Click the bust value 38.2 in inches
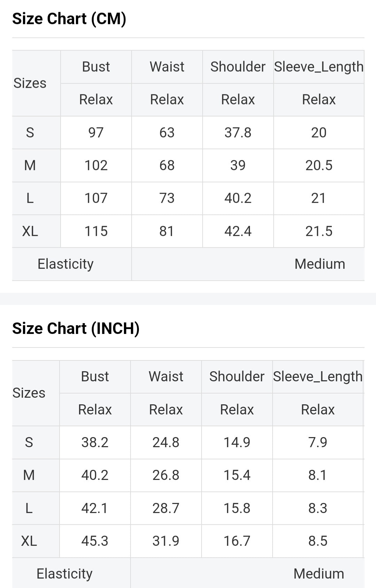Image resolution: width=376 pixels, height=588 pixels. [x=95, y=442]
